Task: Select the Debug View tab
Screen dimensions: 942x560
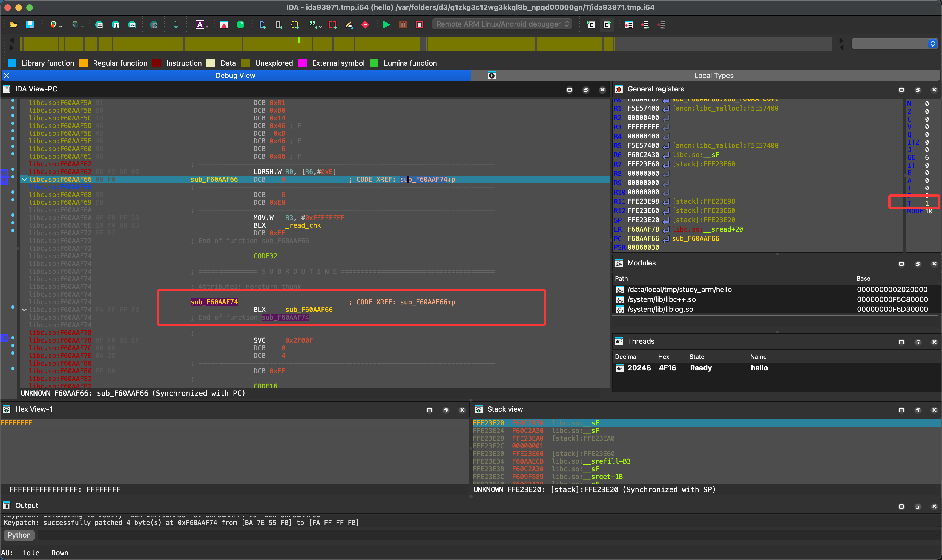Action: 235,76
